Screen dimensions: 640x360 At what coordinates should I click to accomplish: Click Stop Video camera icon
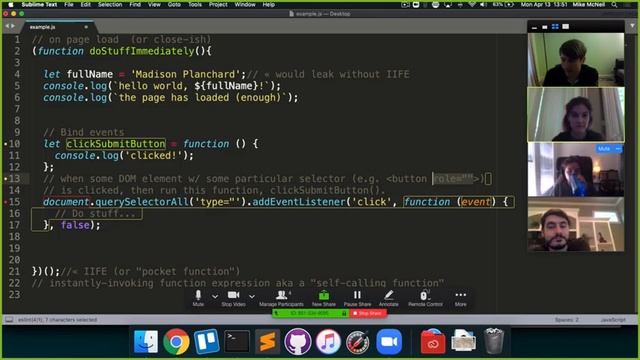(x=233, y=298)
